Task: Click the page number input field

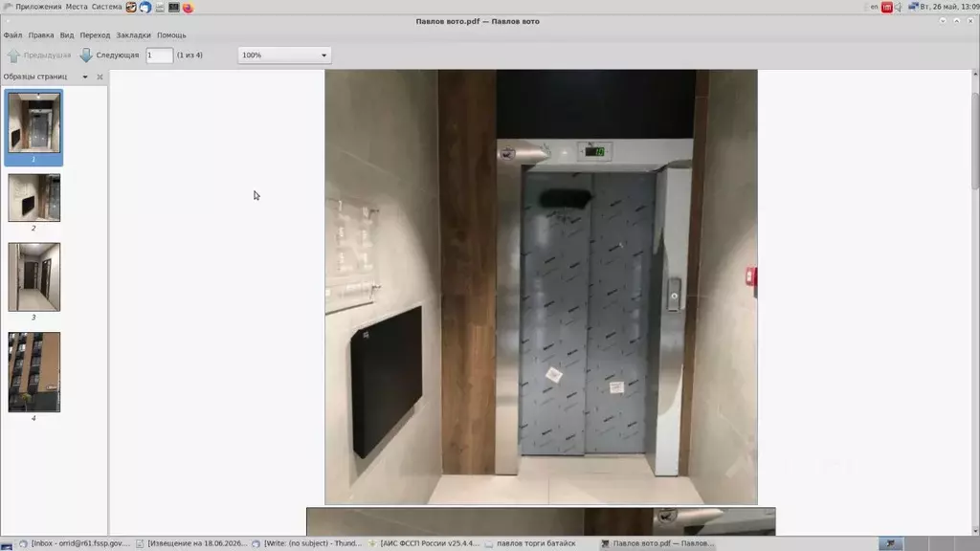Action: click(x=159, y=55)
